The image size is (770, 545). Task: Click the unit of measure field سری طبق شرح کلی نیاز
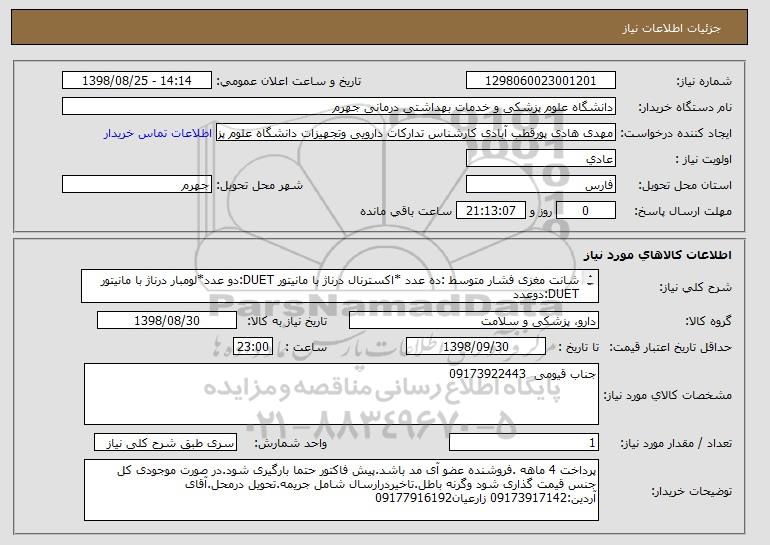165,443
